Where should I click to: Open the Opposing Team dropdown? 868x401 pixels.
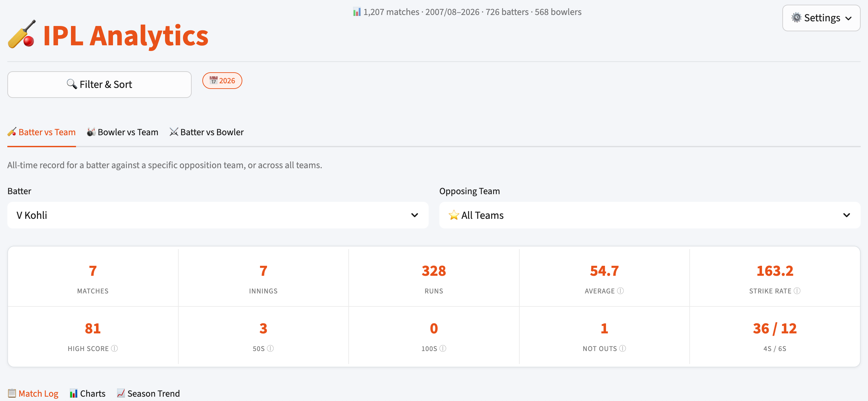click(649, 215)
